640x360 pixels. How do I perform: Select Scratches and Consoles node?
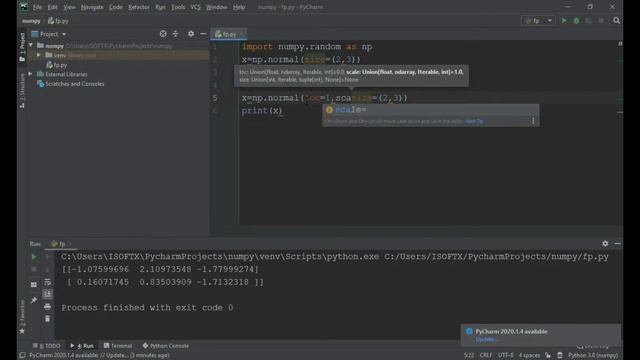[74, 84]
